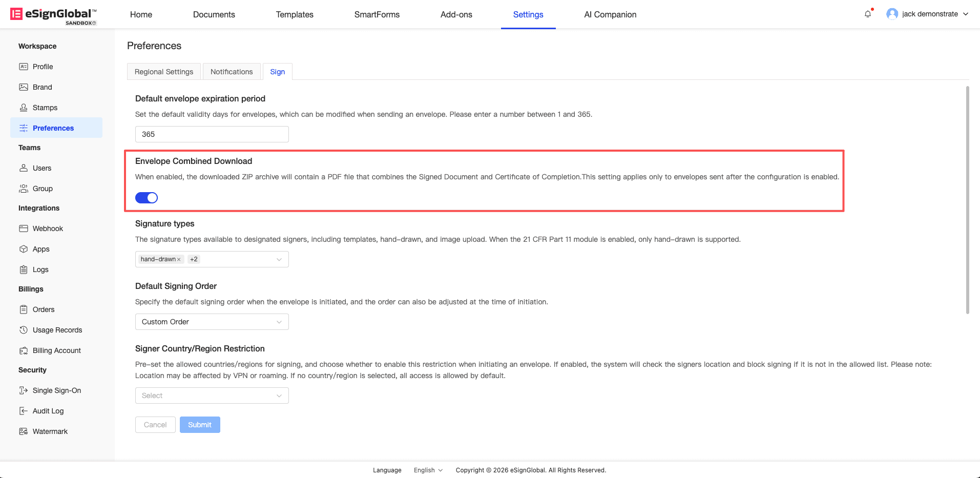Click the eSignGlobal logo
Image resolution: width=980 pixels, height=478 pixels.
pyautogui.click(x=53, y=15)
